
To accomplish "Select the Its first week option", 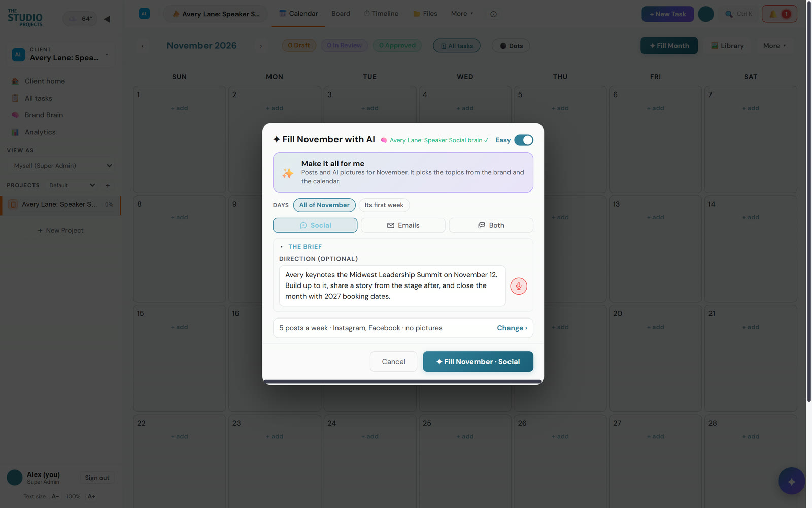I will pos(384,205).
